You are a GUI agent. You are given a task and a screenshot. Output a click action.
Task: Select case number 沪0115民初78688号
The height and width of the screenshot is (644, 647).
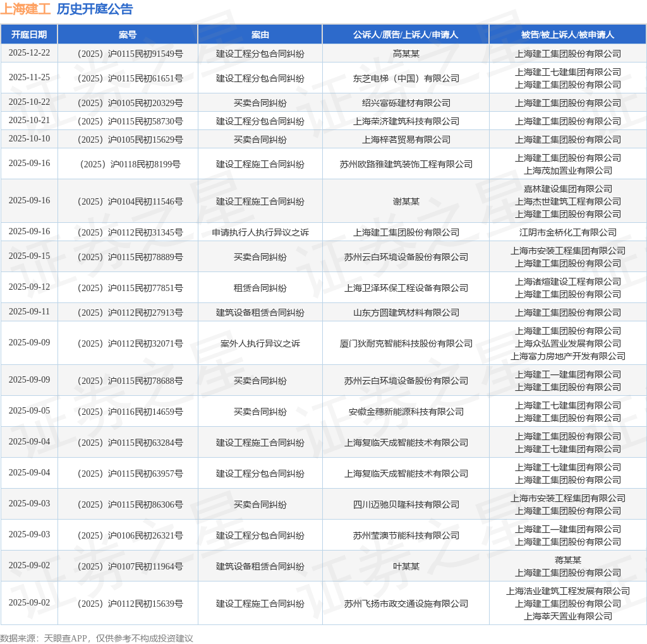(x=130, y=381)
